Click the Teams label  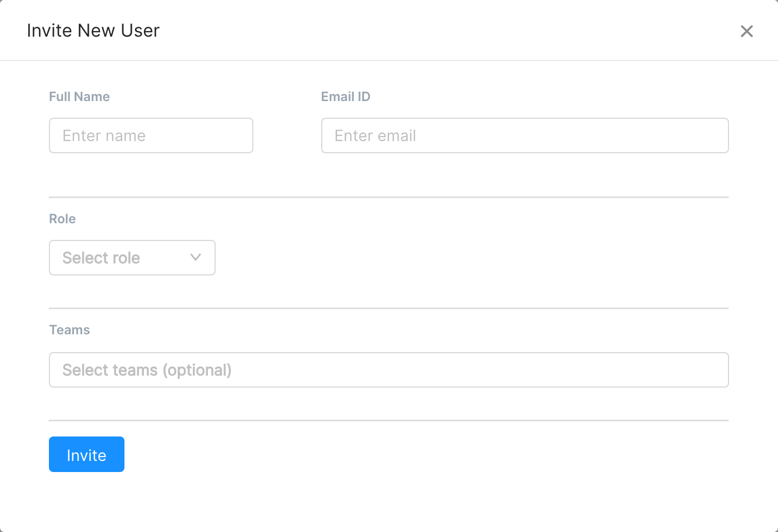[69, 330]
